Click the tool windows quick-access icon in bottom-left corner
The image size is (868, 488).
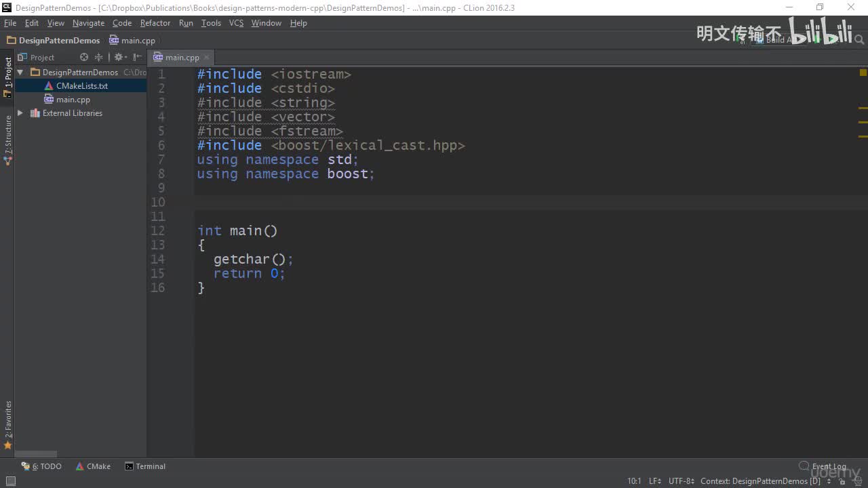pyautogui.click(x=10, y=481)
